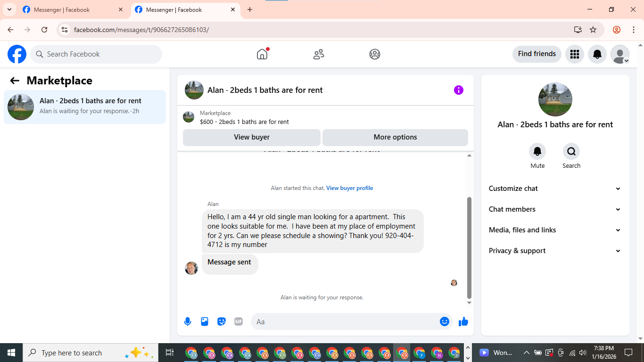
Task: Attach a photo with the image icon
Action: coord(205,321)
